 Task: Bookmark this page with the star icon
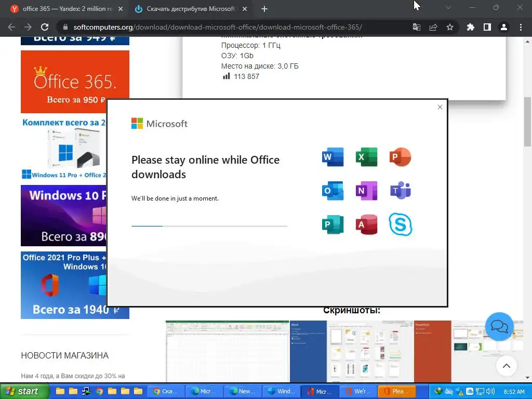point(450,27)
